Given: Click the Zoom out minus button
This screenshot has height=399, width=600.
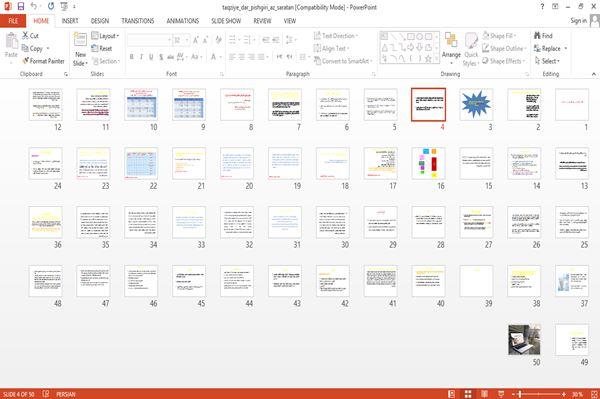Looking at the screenshot, I should point(514,394).
